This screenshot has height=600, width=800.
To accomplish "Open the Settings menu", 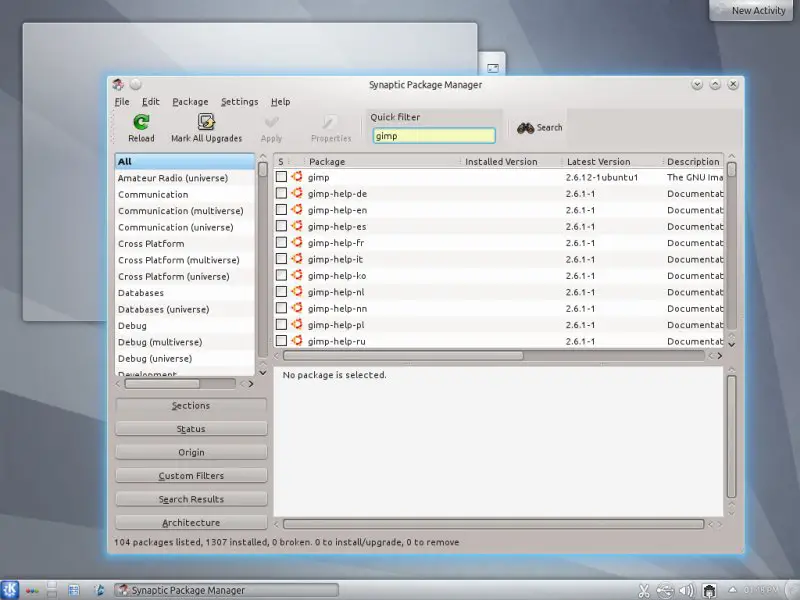I will [239, 102].
